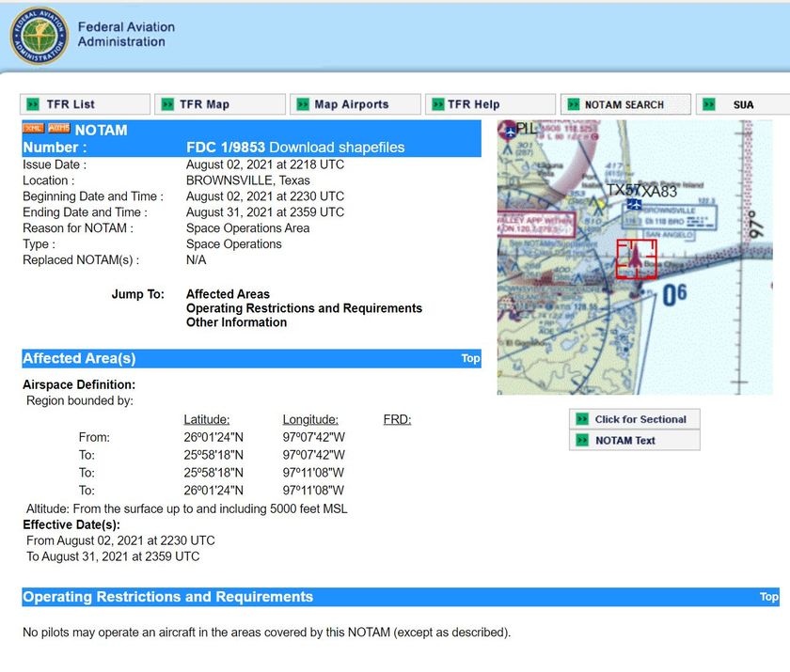Image resolution: width=790 pixels, height=672 pixels.
Task: Click issue date August 02, 2021 at 2218 UTC
Action: tap(265, 164)
